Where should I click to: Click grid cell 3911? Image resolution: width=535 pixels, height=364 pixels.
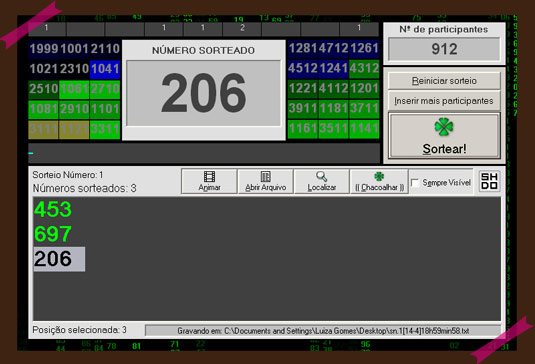click(x=303, y=108)
